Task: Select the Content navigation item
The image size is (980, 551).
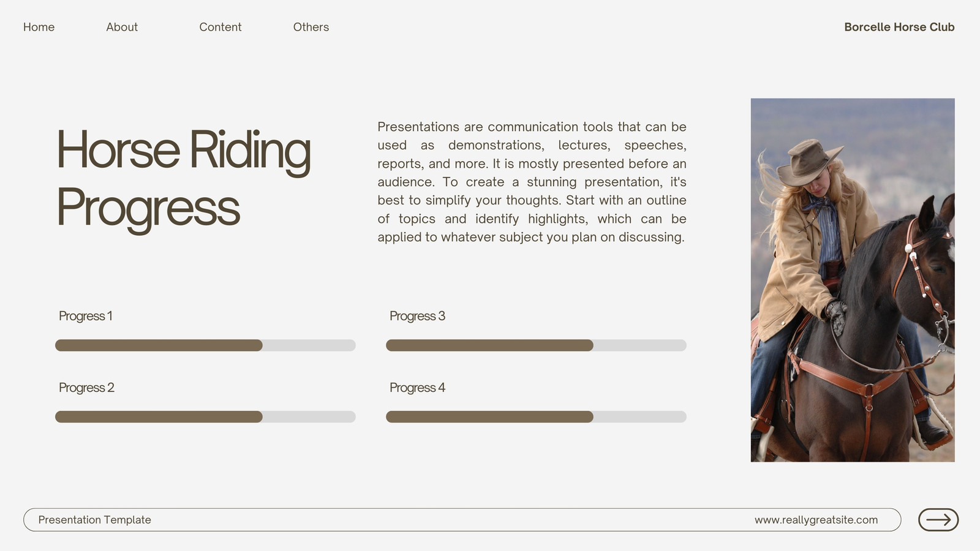Action: tap(221, 27)
